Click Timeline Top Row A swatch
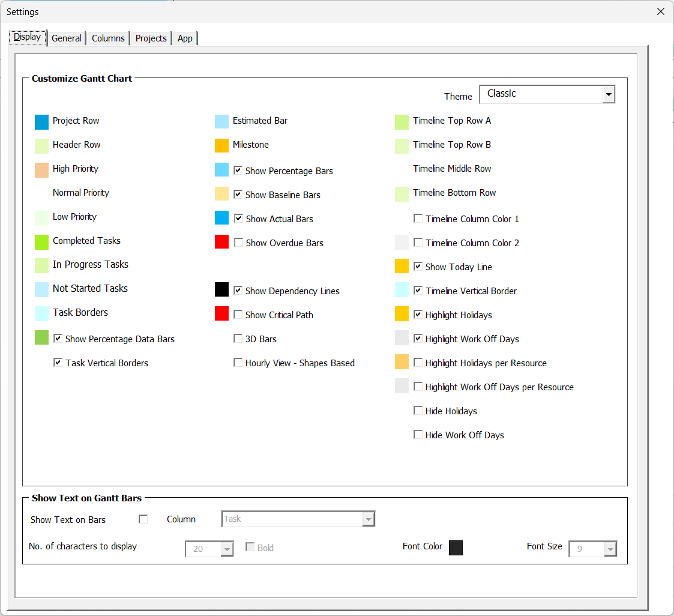The width and height of the screenshot is (674, 616). (402, 122)
